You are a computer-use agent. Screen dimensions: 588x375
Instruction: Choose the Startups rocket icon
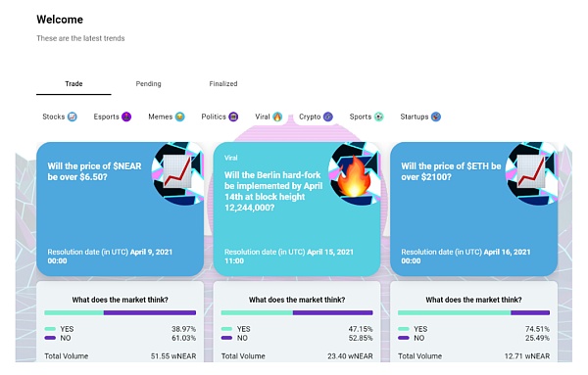[x=436, y=117]
